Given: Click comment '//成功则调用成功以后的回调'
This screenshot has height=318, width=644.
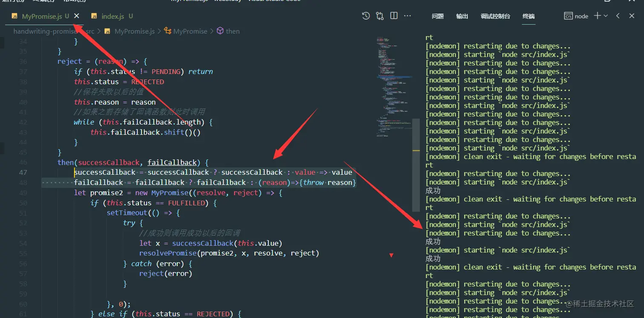Looking at the screenshot, I should 190,233.
